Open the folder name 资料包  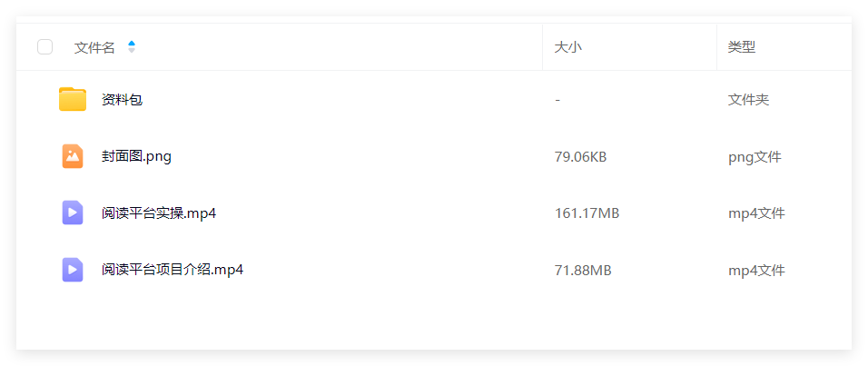pos(122,100)
